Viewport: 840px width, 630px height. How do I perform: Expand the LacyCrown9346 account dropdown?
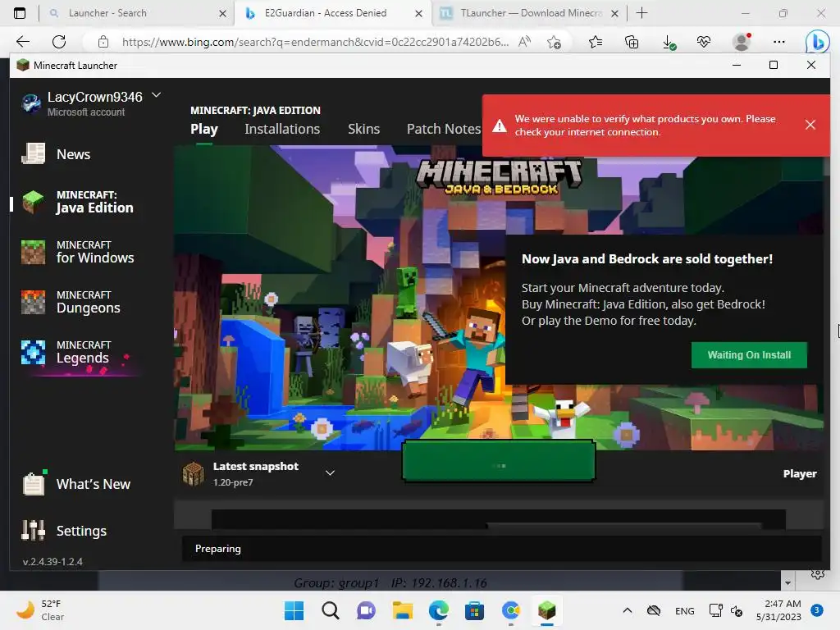pos(157,95)
